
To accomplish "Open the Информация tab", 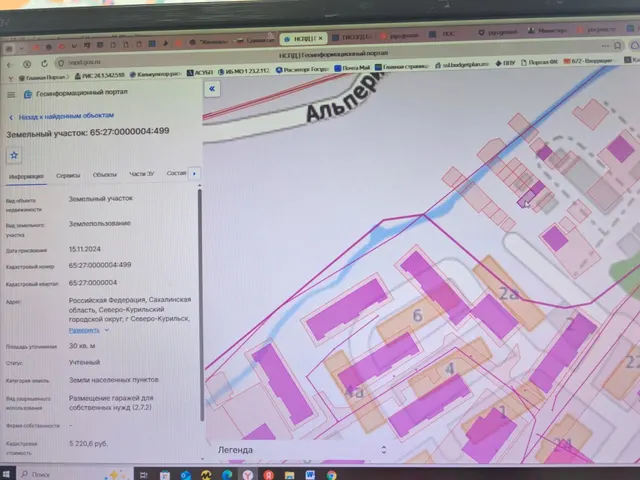I will 26,176.
